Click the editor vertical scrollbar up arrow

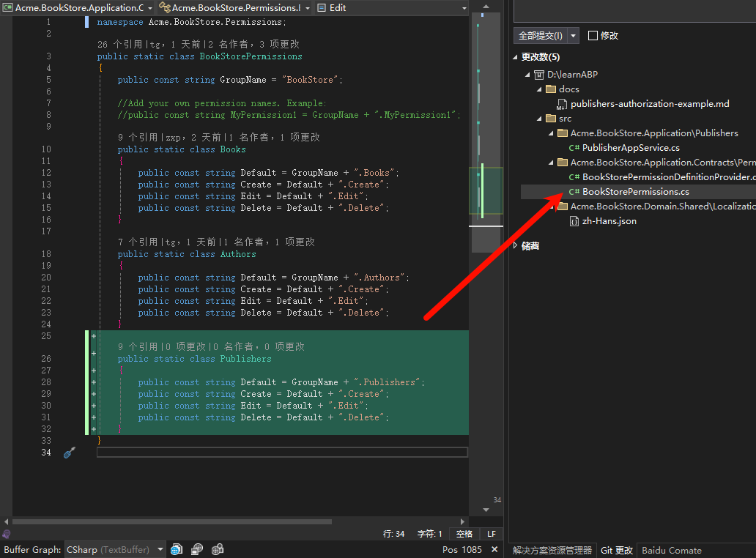click(486, 7)
